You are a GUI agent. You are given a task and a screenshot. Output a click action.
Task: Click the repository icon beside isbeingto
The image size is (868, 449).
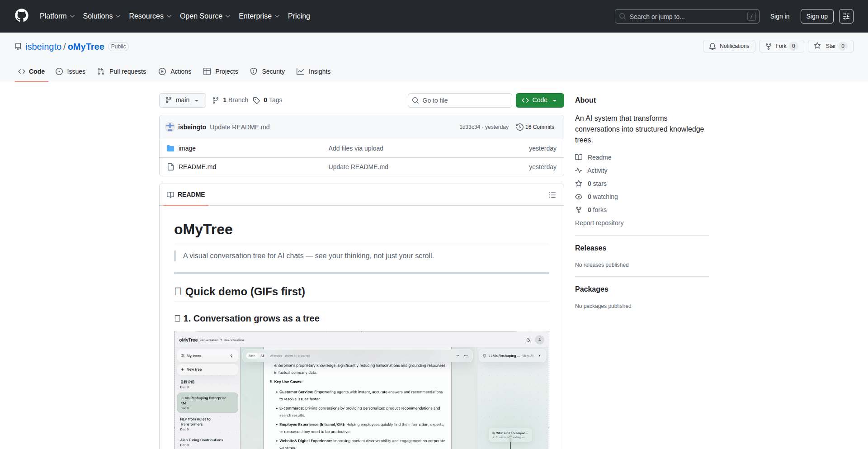click(18, 47)
